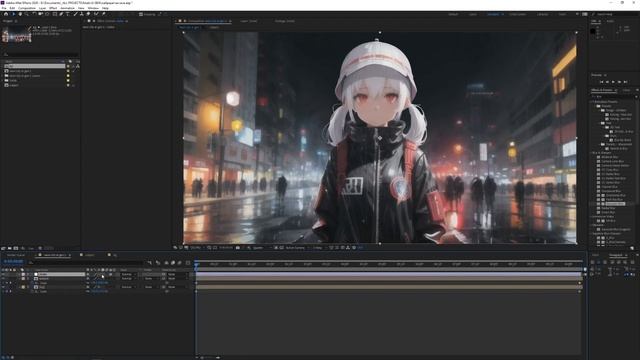Play the composition in Preview panel
Screen dimensions: 640x360
tap(613, 82)
